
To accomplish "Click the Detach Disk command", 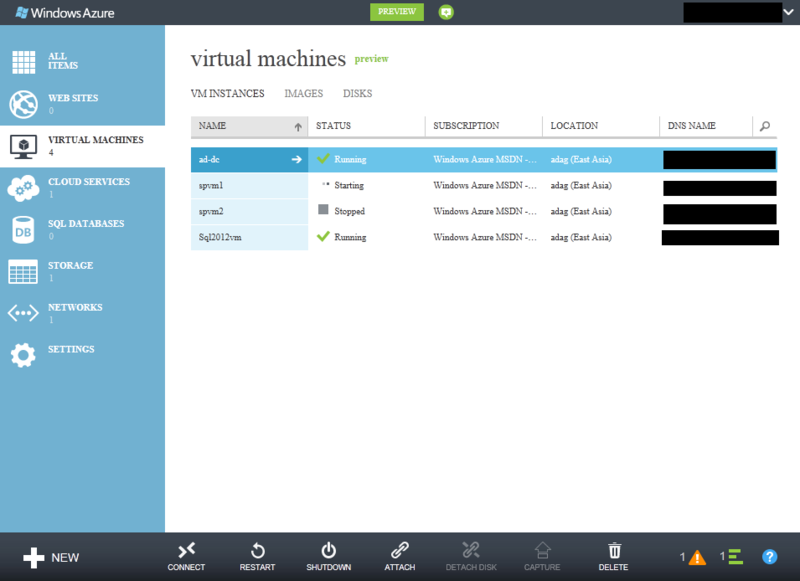I will click(471, 557).
